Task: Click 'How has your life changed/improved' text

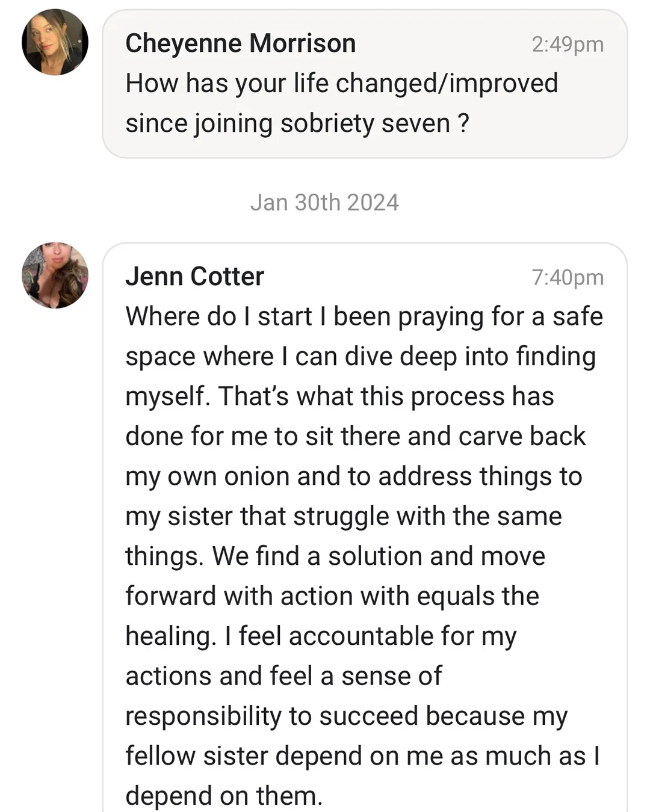Action: (x=342, y=84)
